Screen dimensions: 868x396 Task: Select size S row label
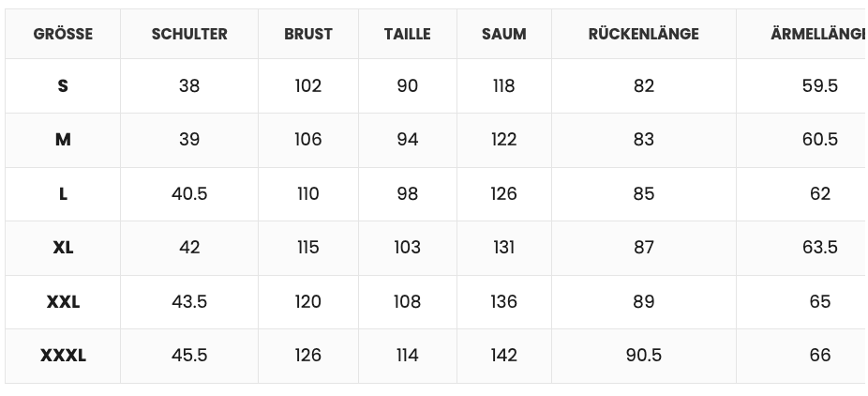click(x=63, y=85)
